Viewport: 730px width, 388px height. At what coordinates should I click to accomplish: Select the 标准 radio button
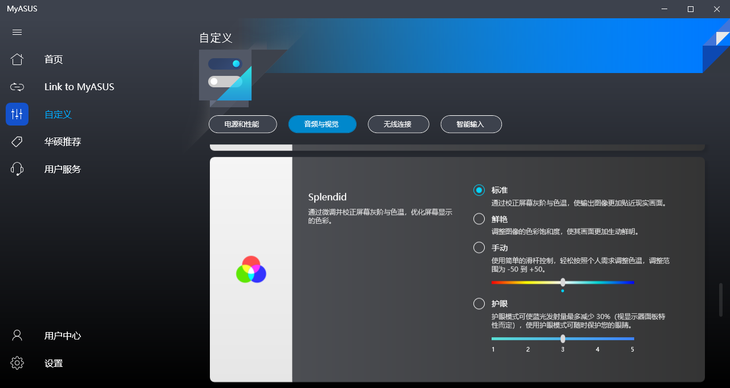[479, 190]
